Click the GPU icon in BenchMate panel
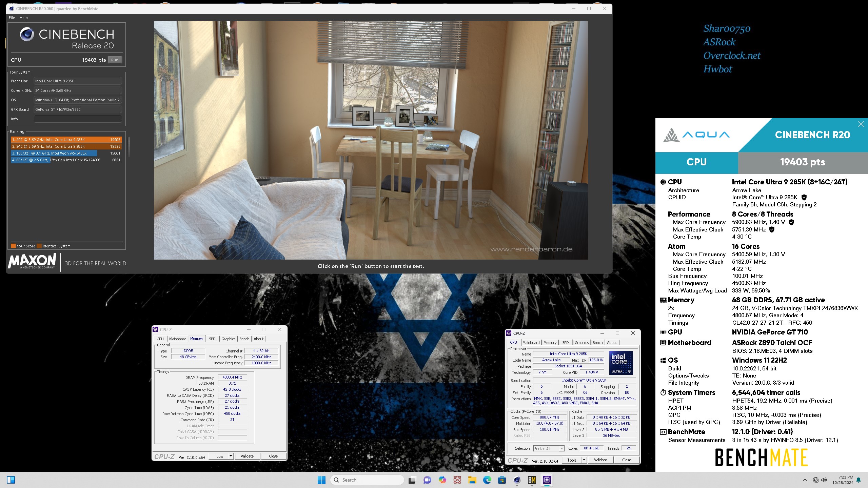Viewport: 868px width, 488px height. pos(663,332)
